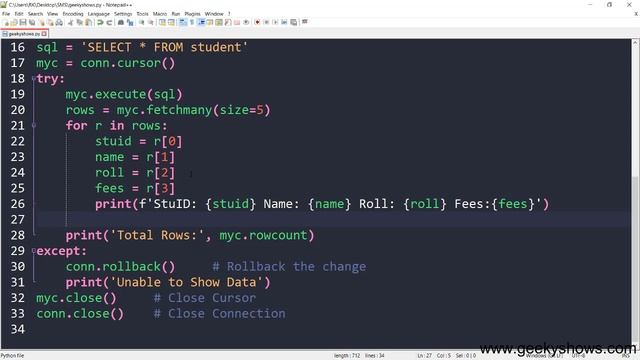640x360 pixels.
Task: Open the Encoding menu
Action: [x=73, y=13]
